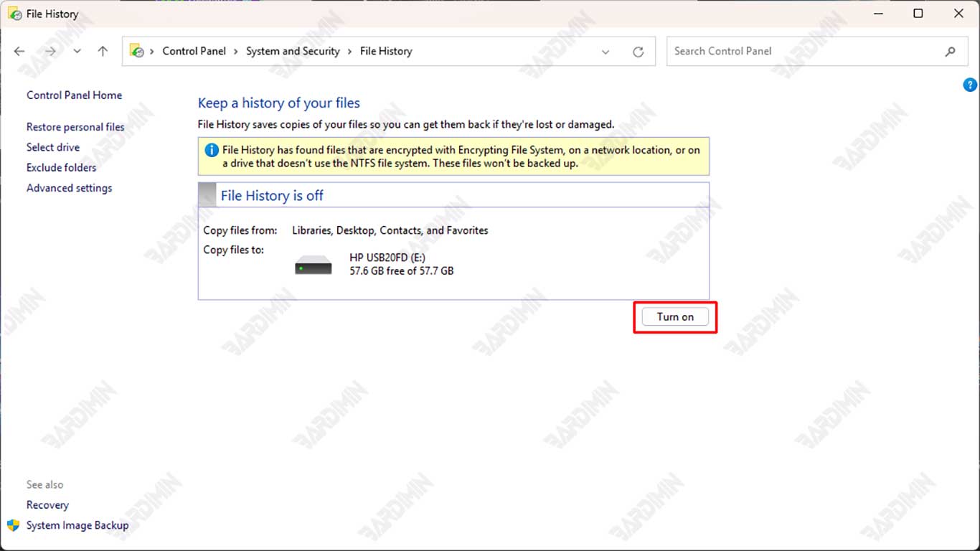Open the Recovery link under See also
980x551 pixels.
click(x=47, y=505)
